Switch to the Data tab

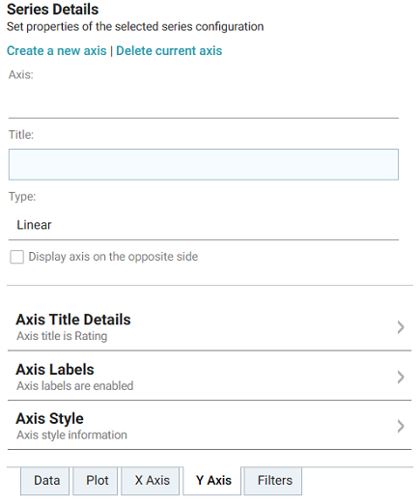tap(45, 481)
